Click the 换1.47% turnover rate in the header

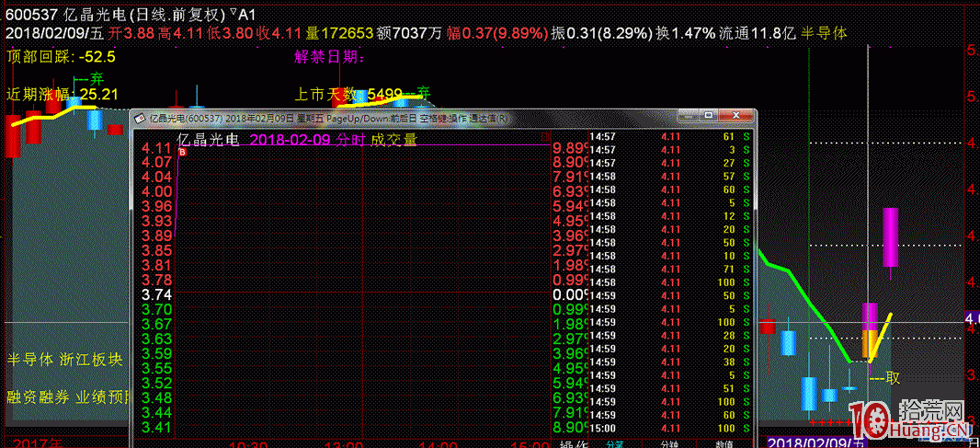coord(685,34)
